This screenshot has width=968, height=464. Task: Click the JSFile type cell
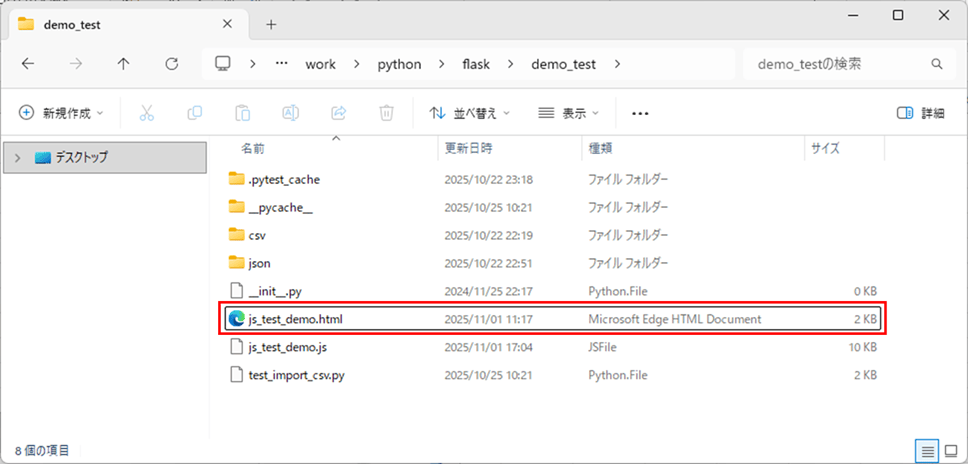(x=602, y=347)
